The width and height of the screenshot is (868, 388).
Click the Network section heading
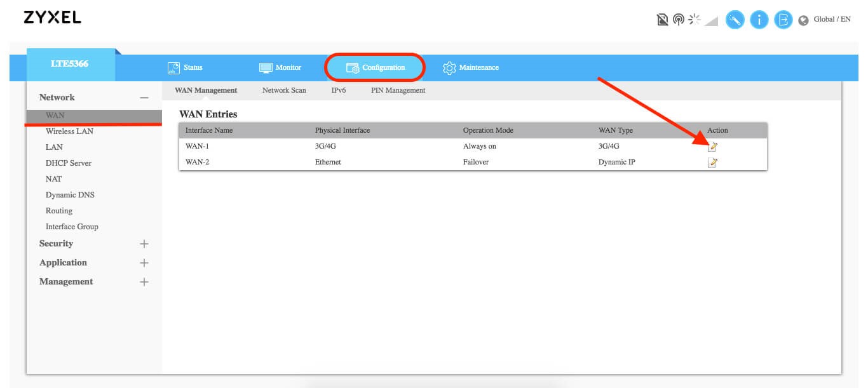click(57, 97)
